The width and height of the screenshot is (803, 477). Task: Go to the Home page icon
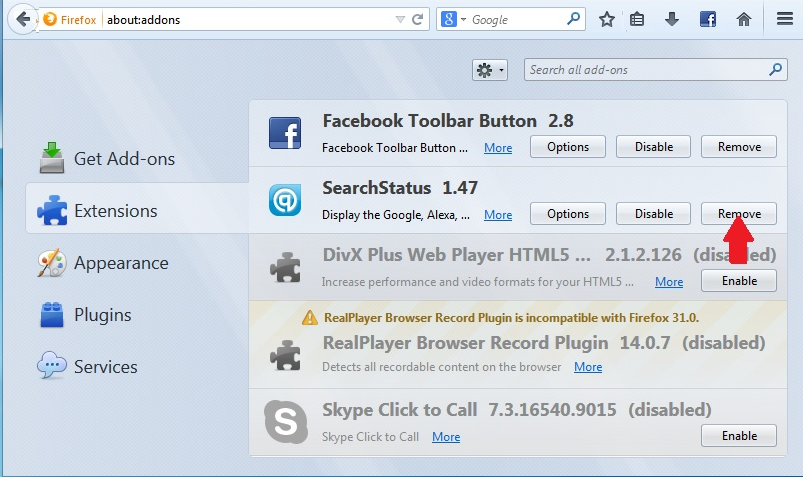(x=743, y=19)
